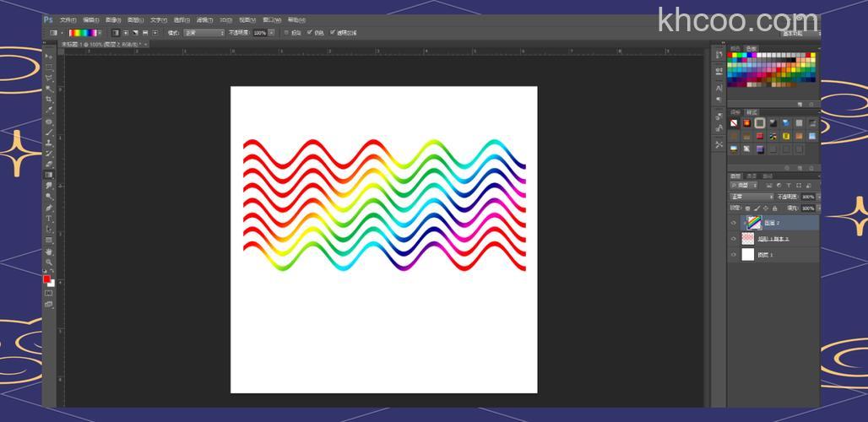Image resolution: width=868 pixels, height=422 pixels.
Task: Open the Window menu in menu bar
Action: coord(272,19)
